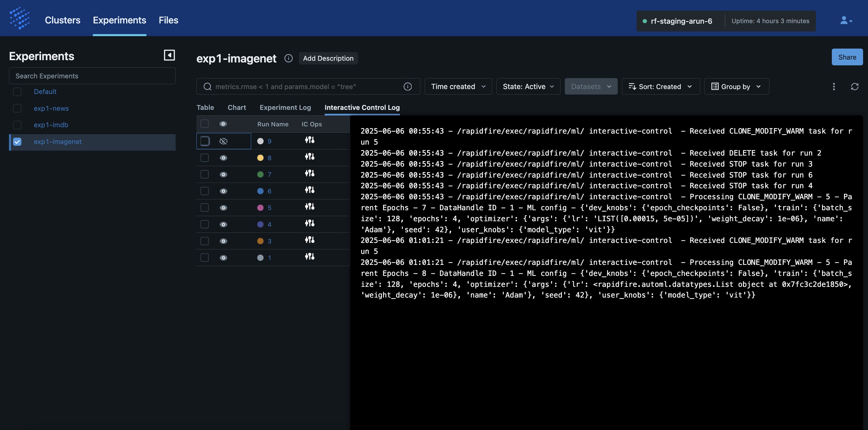This screenshot has width=868, height=430.
Task: Open IC Ops controls for run 3
Action: pyautogui.click(x=310, y=240)
